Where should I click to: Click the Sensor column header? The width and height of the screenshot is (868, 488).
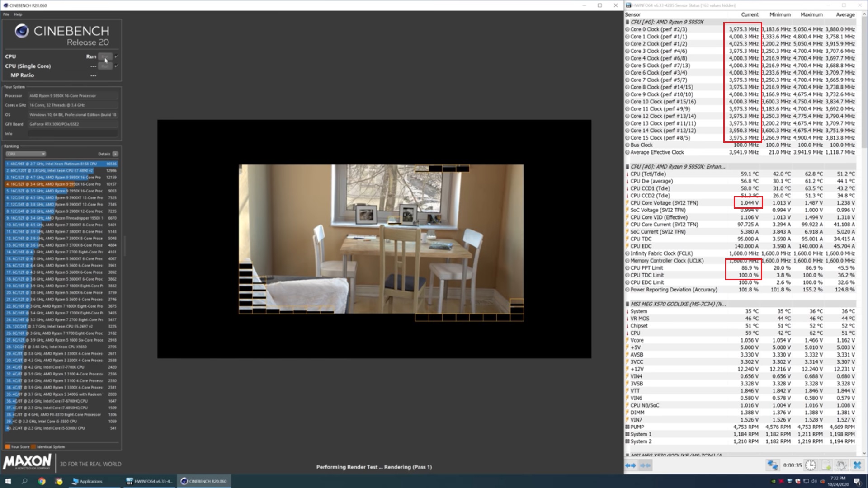[x=633, y=15]
